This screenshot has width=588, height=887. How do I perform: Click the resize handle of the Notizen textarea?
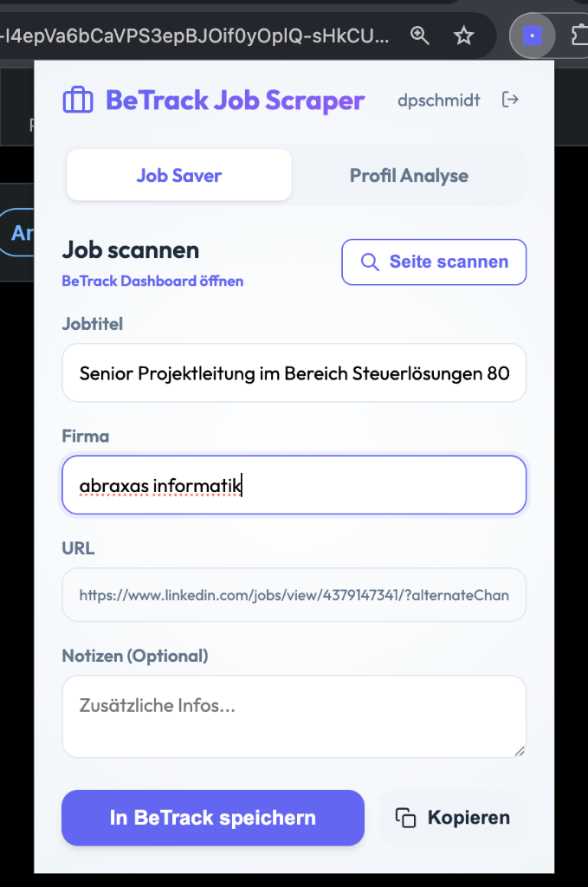[x=520, y=752]
